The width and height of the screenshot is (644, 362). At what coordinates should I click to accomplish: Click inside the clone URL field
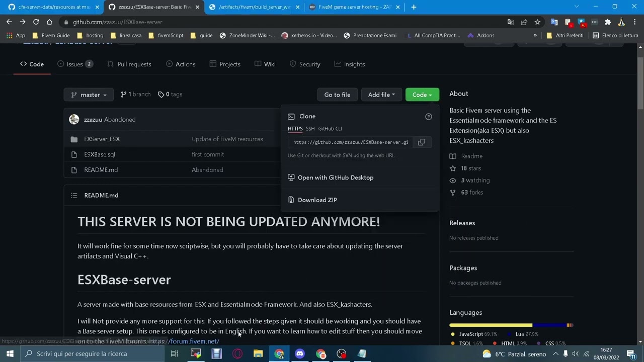pos(351,142)
